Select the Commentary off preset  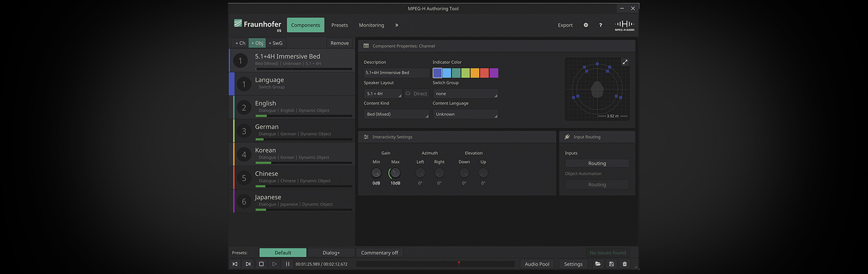coord(379,253)
